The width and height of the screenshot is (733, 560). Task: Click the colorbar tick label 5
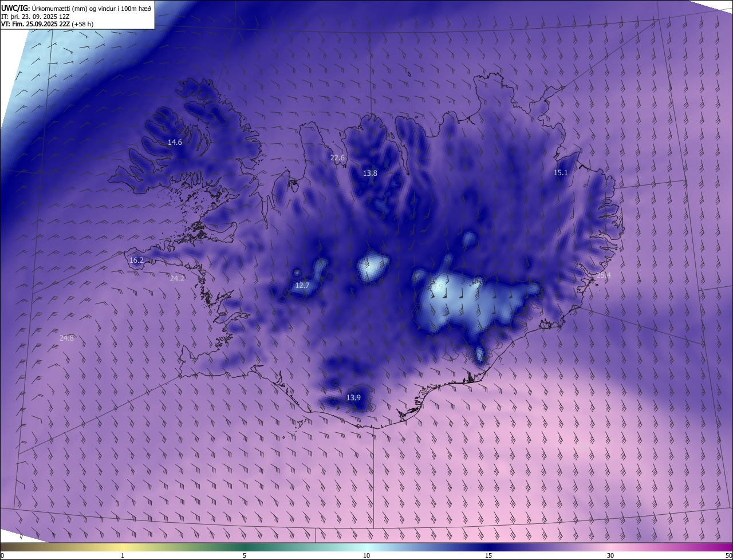pyautogui.click(x=245, y=556)
